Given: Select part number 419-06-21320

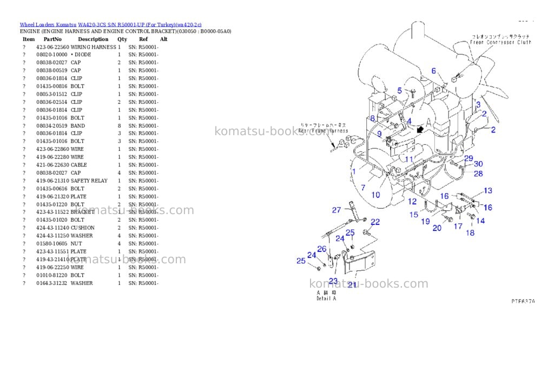Looking at the screenshot, I should [x=52, y=197].
